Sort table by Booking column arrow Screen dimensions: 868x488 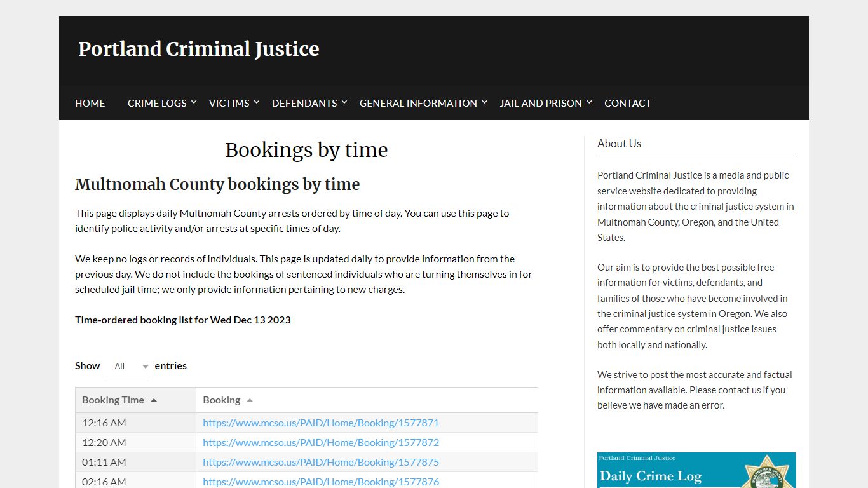[250, 400]
